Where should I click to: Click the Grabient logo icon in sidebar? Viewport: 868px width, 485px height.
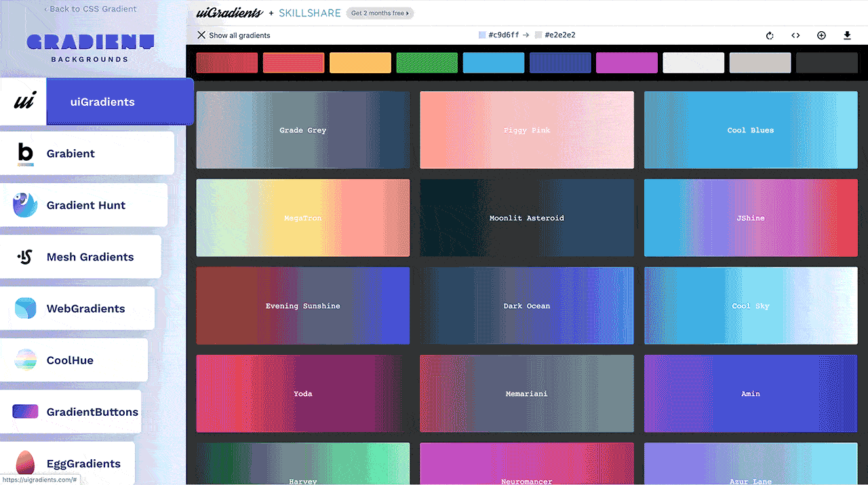(25, 154)
